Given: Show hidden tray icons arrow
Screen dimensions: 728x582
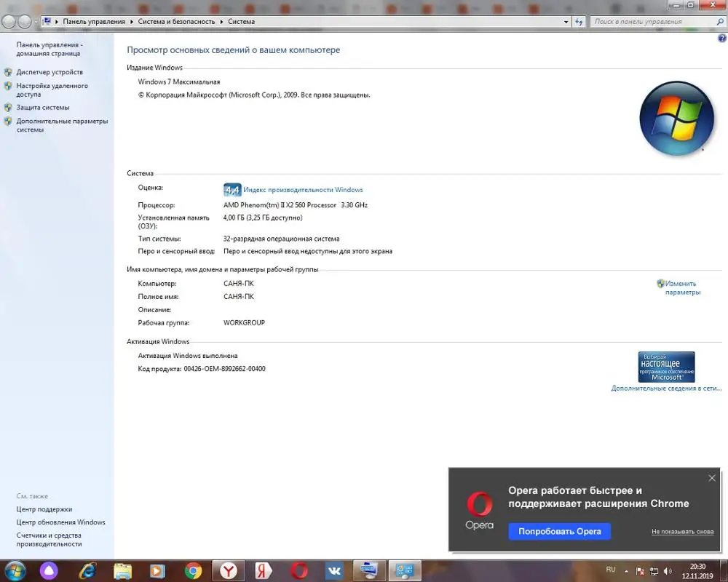Looking at the screenshot, I should point(626,571).
